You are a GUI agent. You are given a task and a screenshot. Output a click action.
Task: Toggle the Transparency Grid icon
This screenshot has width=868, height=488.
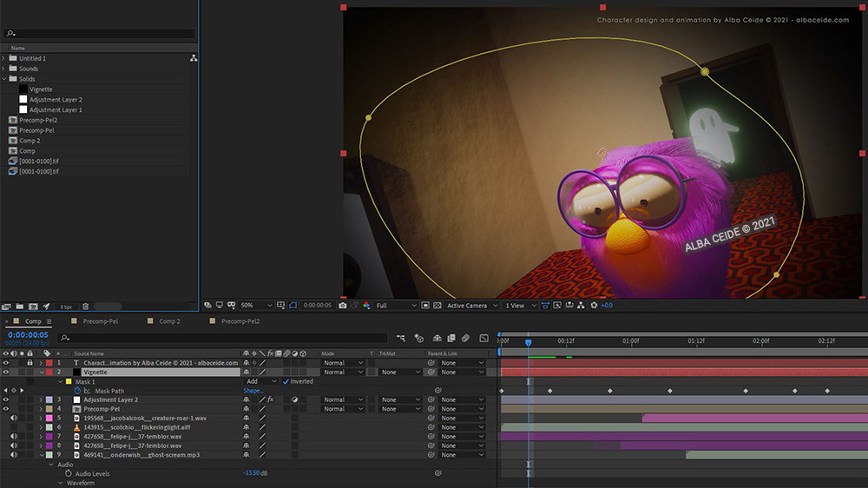coord(437,305)
